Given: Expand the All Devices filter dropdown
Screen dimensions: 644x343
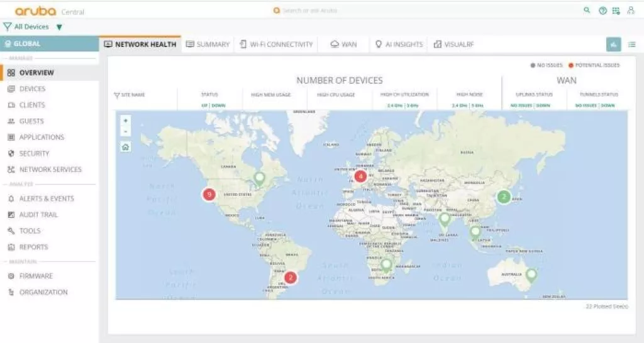Looking at the screenshot, I should (59, 27).
